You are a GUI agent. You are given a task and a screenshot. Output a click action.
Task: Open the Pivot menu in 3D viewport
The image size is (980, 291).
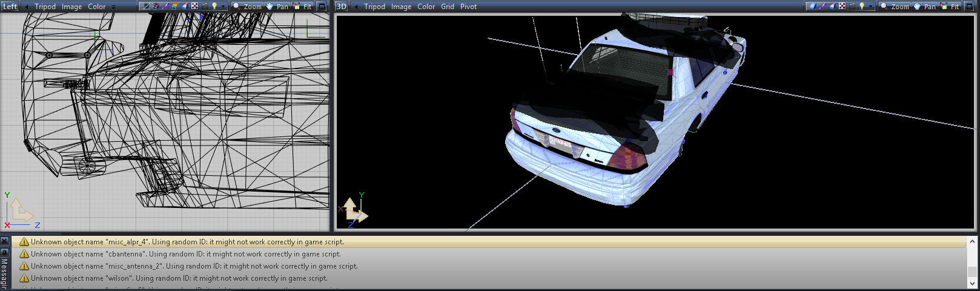(468, 7)
